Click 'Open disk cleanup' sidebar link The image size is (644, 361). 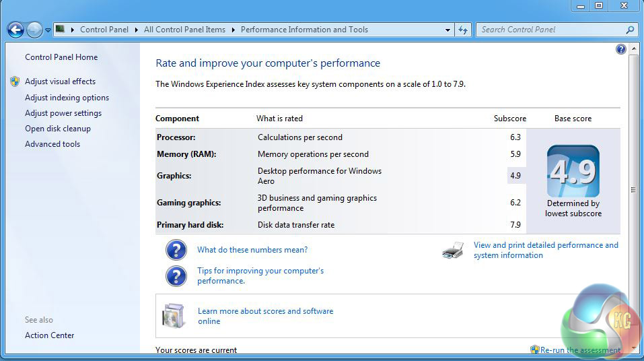[x=58, y=129]
